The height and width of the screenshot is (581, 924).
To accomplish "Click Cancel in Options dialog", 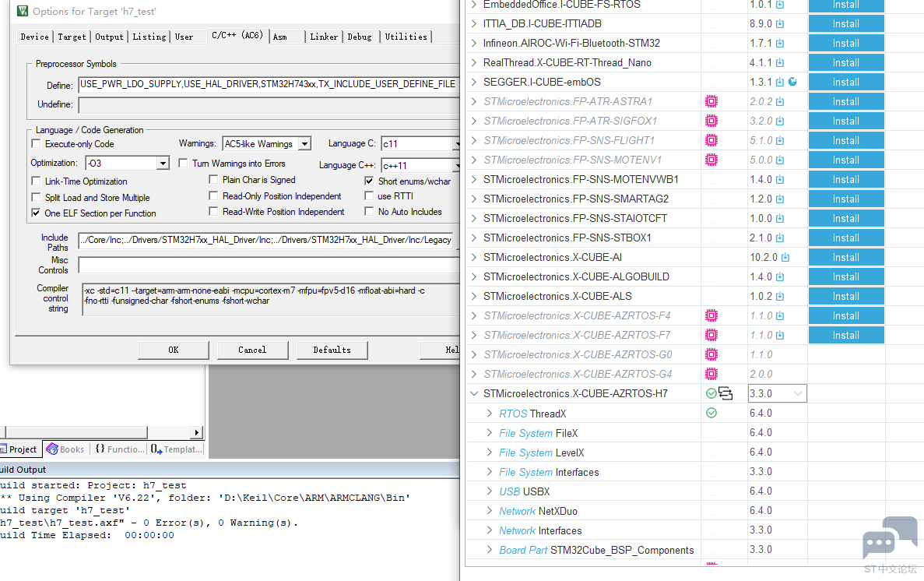I will (x=252, y=350).
